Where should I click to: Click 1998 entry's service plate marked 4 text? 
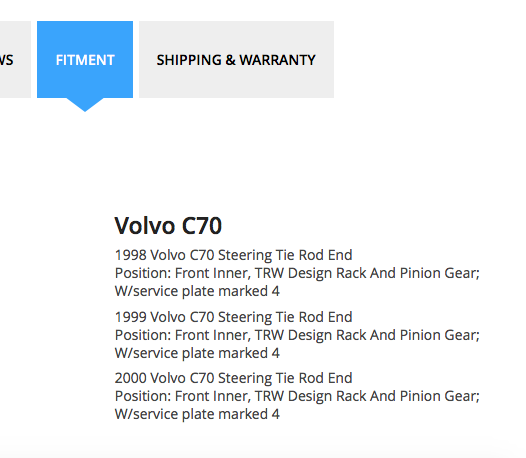click(x=197, y=291)
